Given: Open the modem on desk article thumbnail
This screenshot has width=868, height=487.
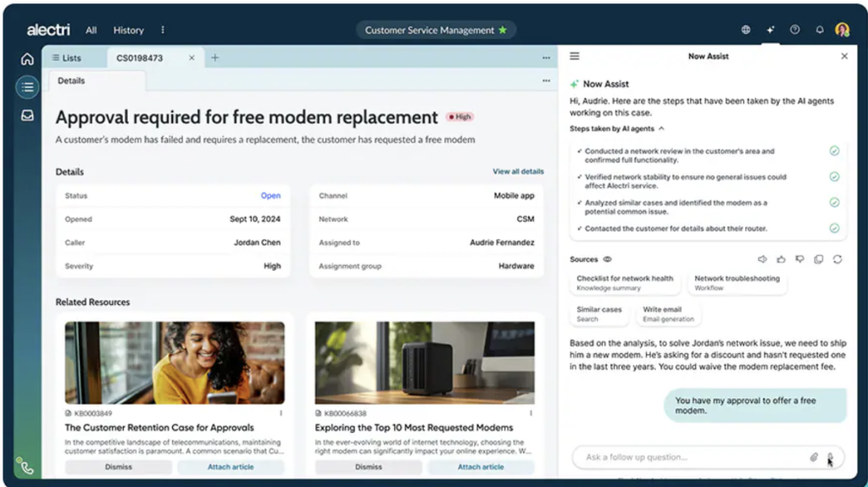Looking at the screenshot, I should [425, 362].
